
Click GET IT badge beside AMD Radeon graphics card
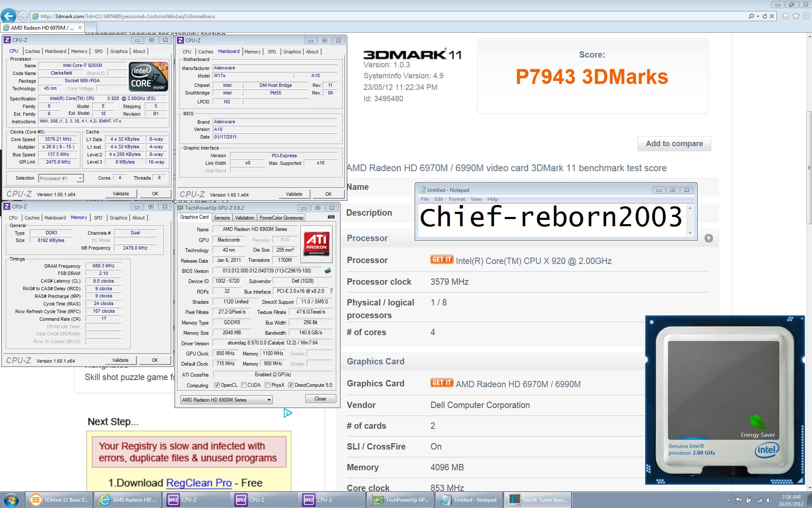pos(442,383)
